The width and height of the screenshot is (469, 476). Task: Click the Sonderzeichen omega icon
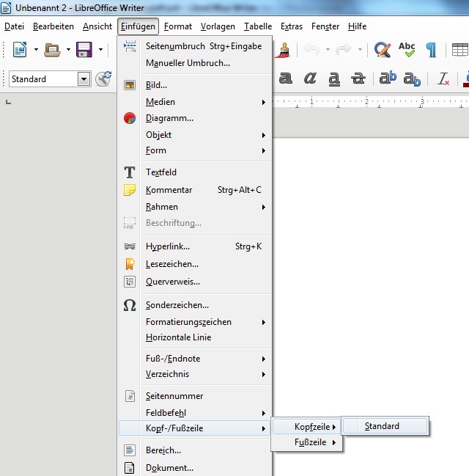[x=130, y=305]
